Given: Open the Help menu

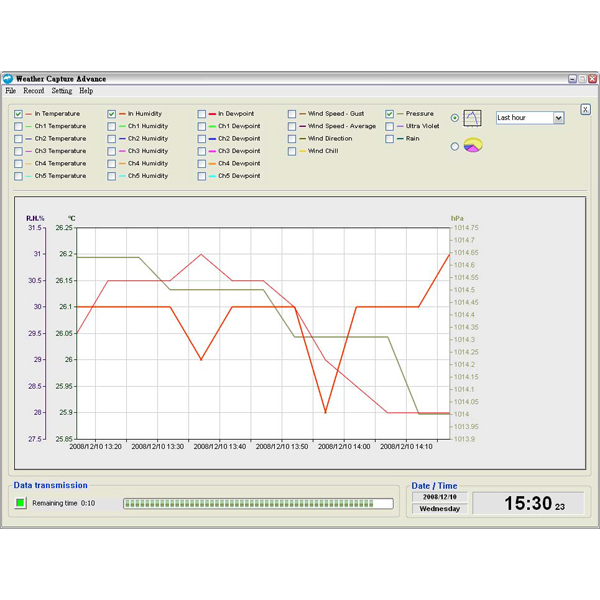Looking at the screenshot, I should [x=86, y=91].
